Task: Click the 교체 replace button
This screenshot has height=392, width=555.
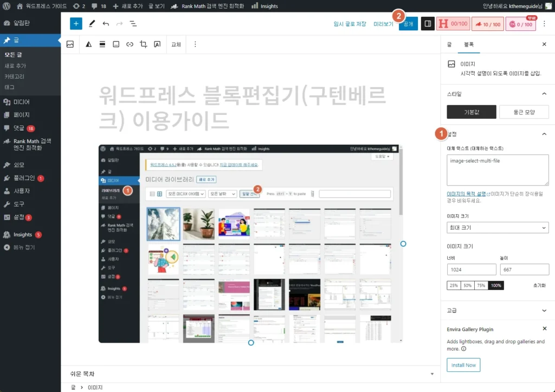Action: coord(176,44)
